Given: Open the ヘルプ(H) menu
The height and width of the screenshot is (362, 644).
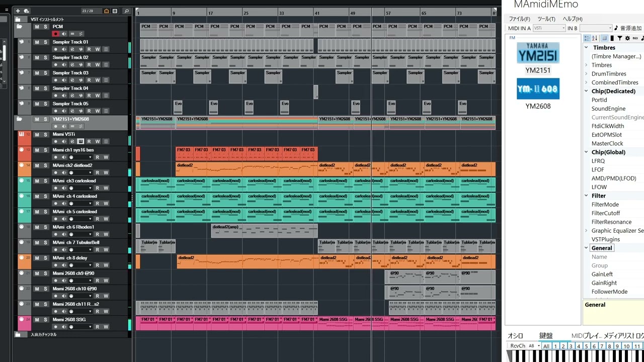Looking at the screenshot, I should click(573, 19).
